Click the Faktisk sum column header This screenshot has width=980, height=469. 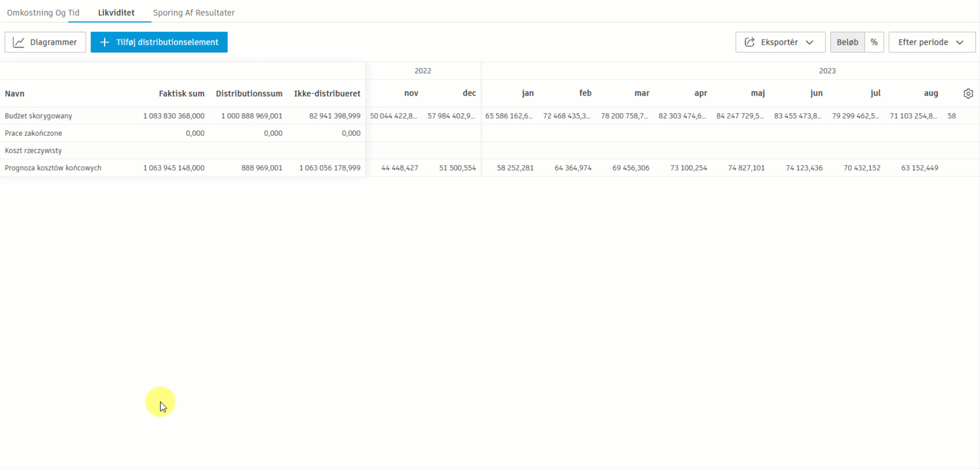[x=181, y=94]
